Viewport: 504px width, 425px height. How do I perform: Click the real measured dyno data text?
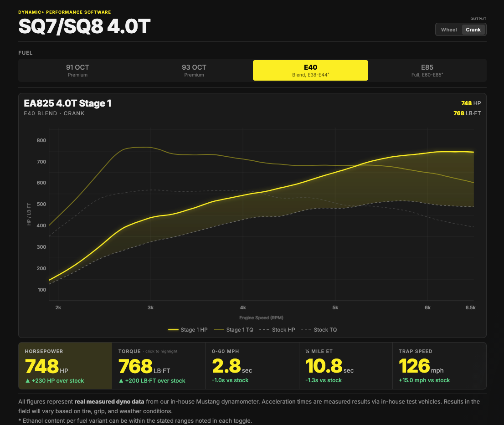[109, 402]
